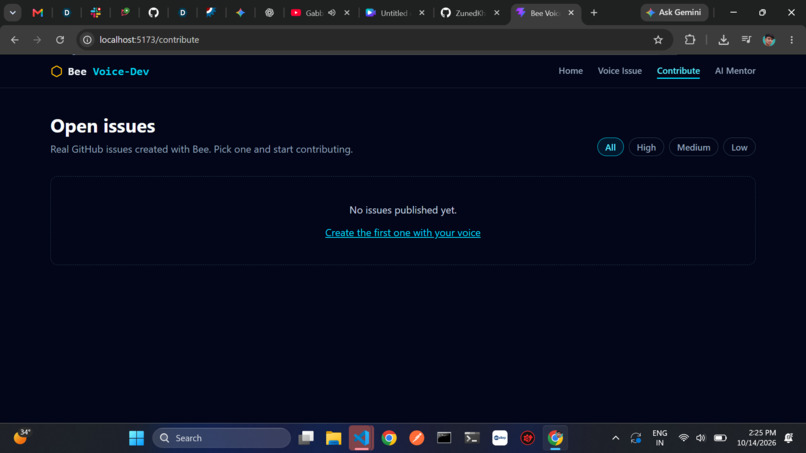Viewport: 806px width, 453px height.
Task: Open the Slack pinned tab
Action: coord(96,13)
